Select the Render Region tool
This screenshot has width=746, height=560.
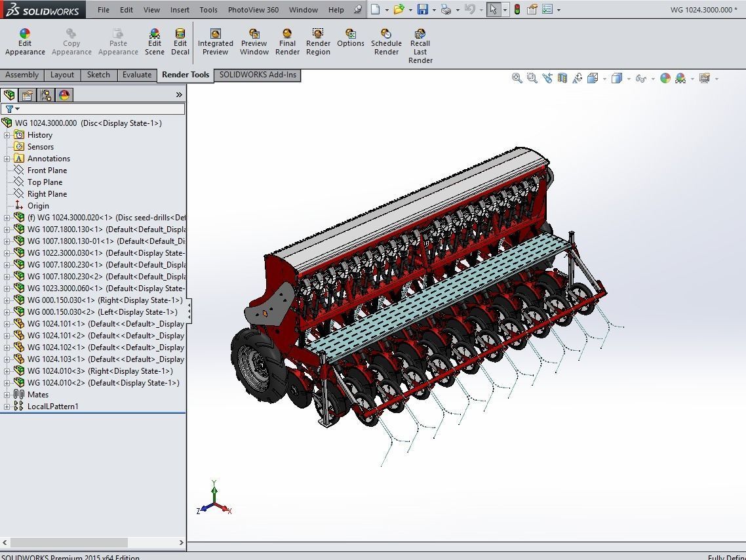click(318, 42)
